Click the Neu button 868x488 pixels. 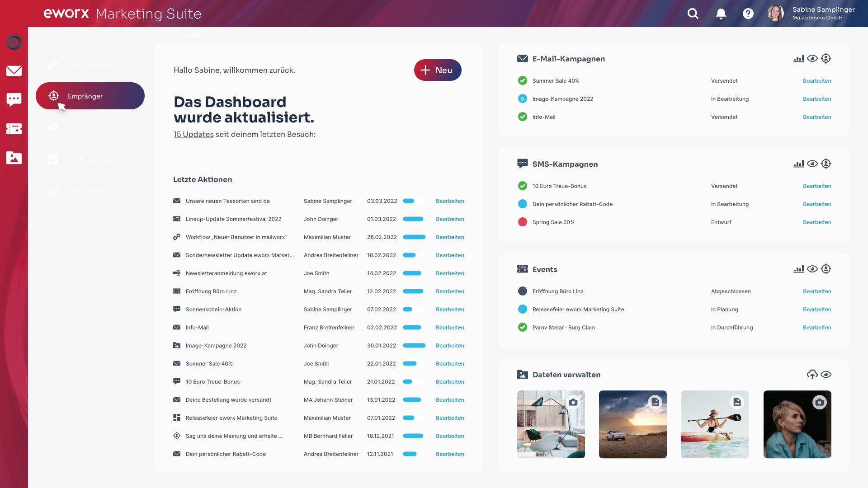[x=437, y=70]
